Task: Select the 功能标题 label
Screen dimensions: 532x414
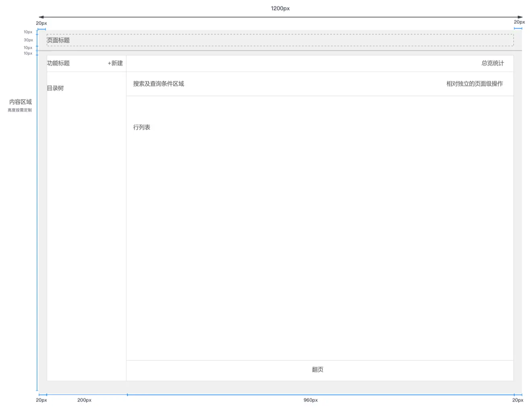Action: [58, 63]
